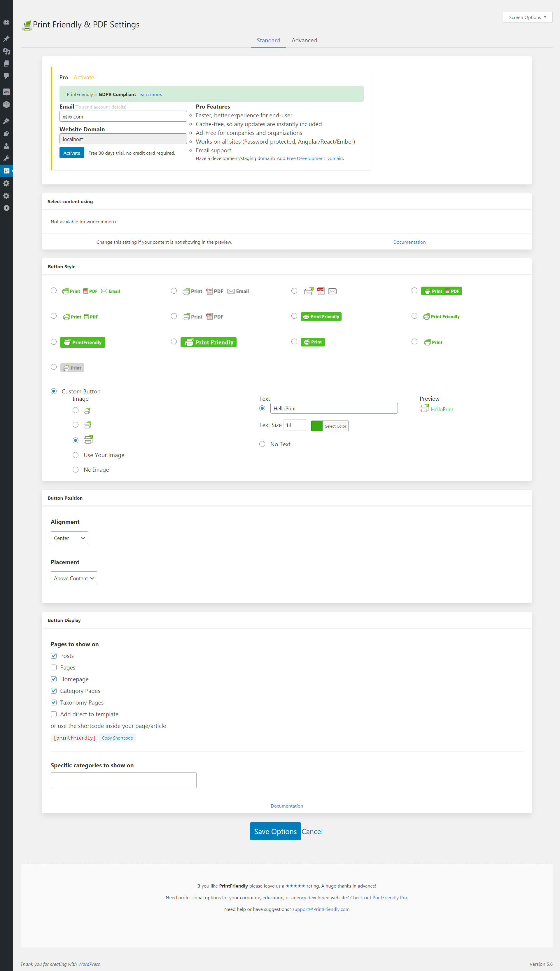This screenshot has height=971, width=560.
Task: Select the green Print PDF Email button style
Action: pos(54,290)
